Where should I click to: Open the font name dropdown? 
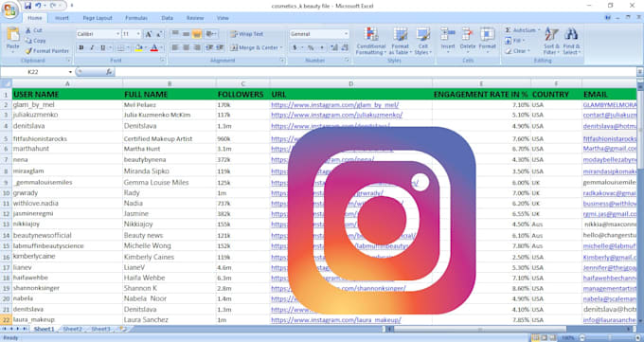click(x=117, y=34)
